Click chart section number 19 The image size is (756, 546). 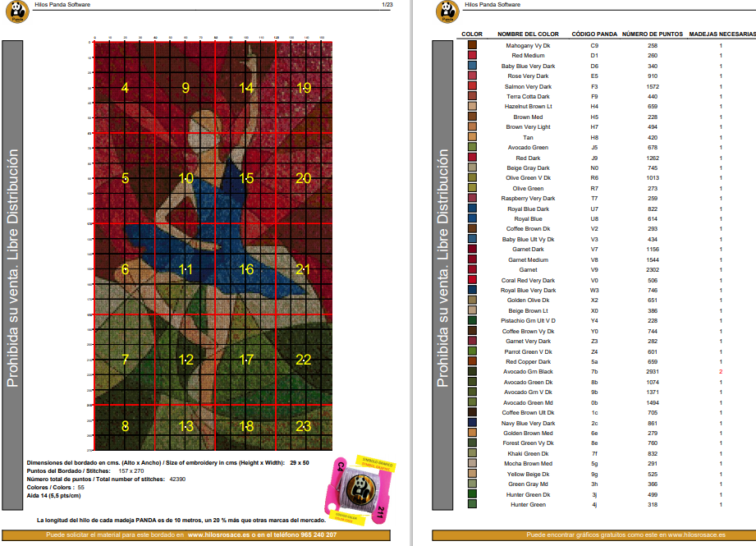point(303,88)
